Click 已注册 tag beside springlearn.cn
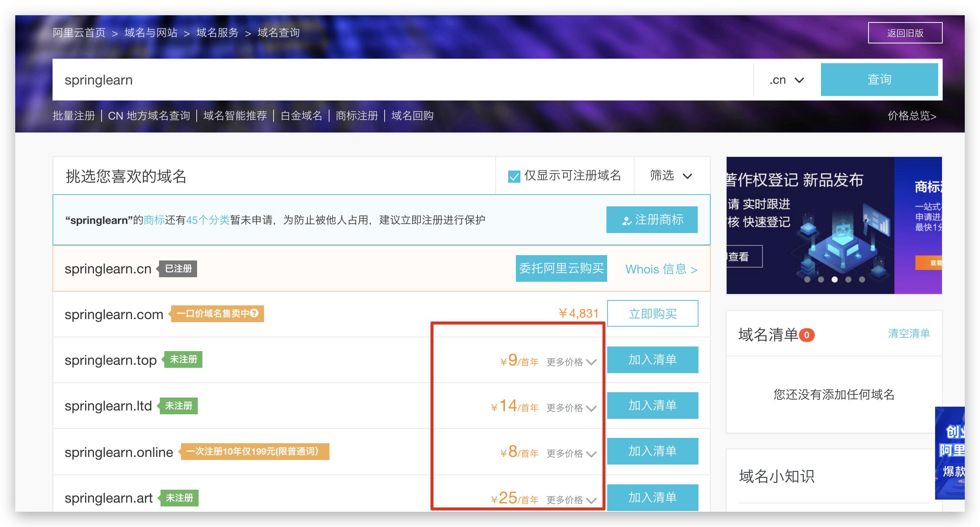 point(178,269)
